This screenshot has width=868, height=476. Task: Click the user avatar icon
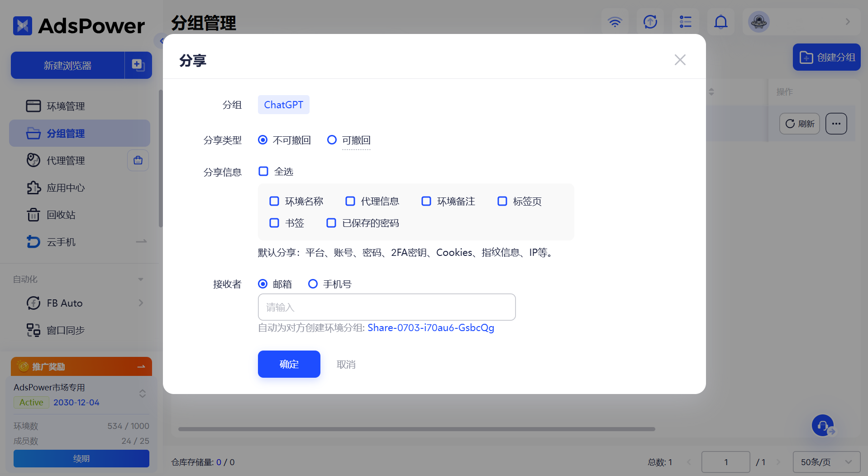[x=759, y=22]
